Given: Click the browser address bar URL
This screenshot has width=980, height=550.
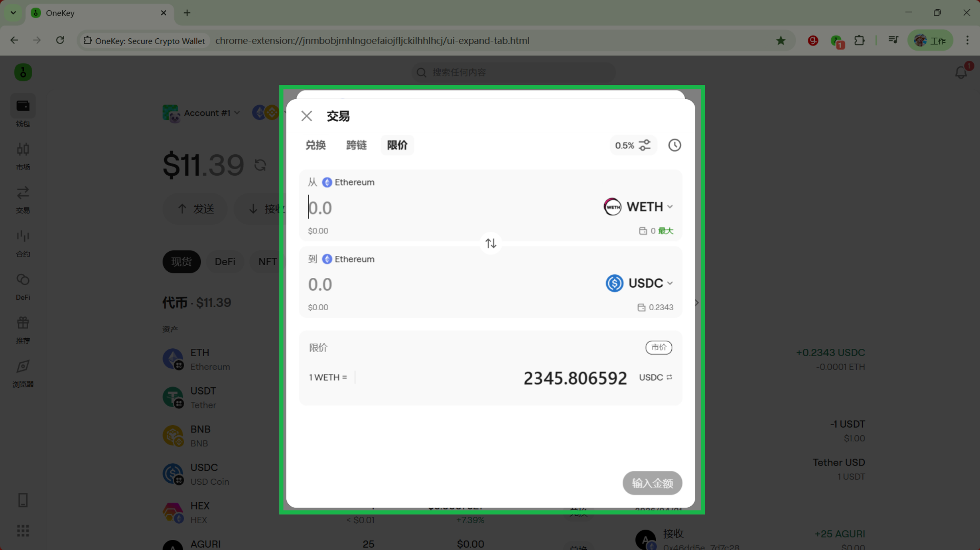Looking at the screenshot, I should point(372,40).
